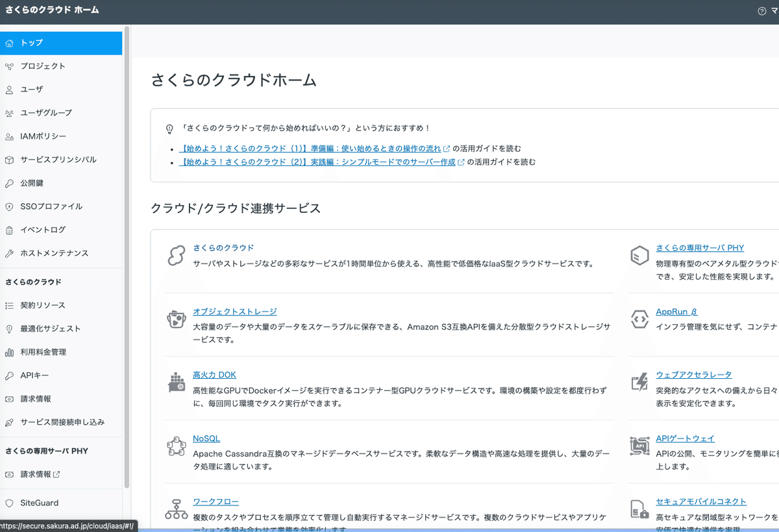Image resolution: width=779 pixels, height=532 pixels.
Task: Click the さくらの専用サーバ PHY sidebar section label
Action: [47, 451]
